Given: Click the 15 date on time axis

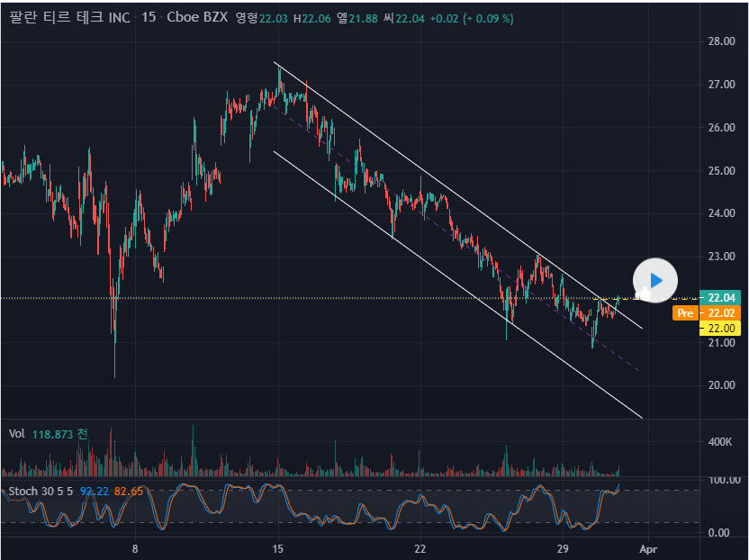Looking at the screenshot, I should (x=278, y=548).
